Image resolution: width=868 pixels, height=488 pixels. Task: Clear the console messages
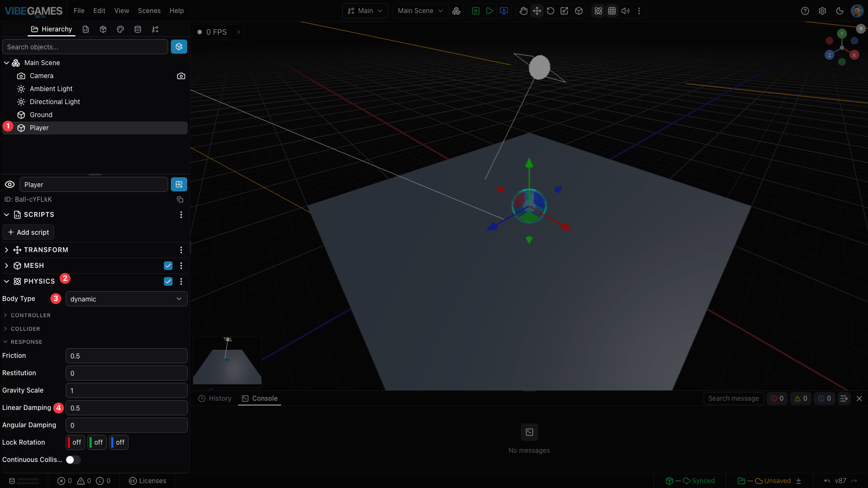[844, 399]
